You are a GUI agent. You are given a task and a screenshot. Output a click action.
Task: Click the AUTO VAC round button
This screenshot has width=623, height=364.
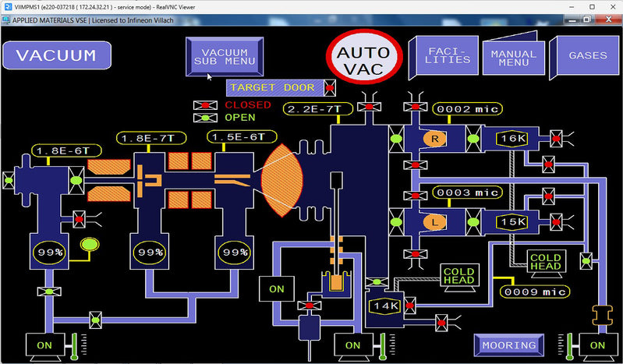(364, 56)
